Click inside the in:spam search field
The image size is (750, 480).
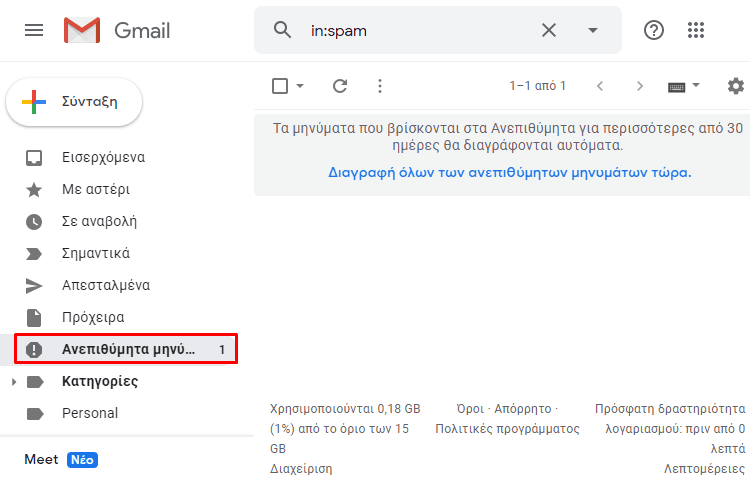tap(421, 31)
